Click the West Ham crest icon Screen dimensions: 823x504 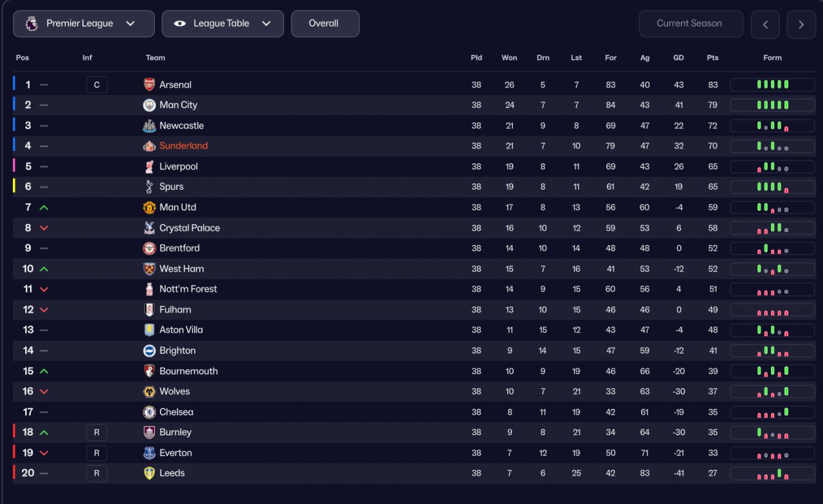click(x=149, y=269)
